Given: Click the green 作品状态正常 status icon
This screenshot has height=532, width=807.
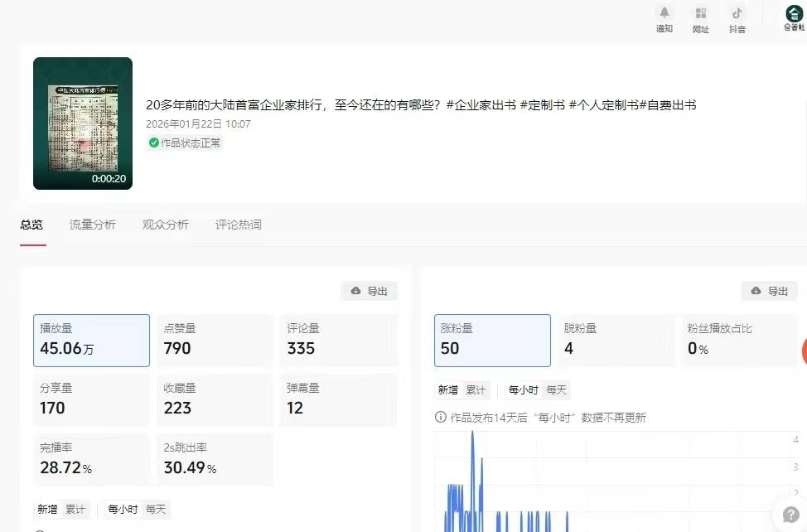Looking at the screenshot, I should tap(153, 143).
